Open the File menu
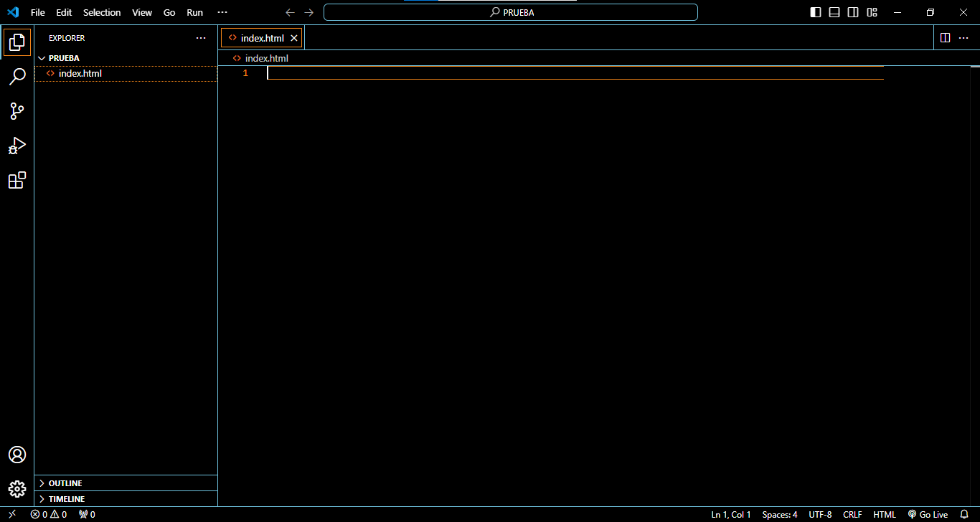This screenshot has height=522, width=980. (x=38, y=12)
